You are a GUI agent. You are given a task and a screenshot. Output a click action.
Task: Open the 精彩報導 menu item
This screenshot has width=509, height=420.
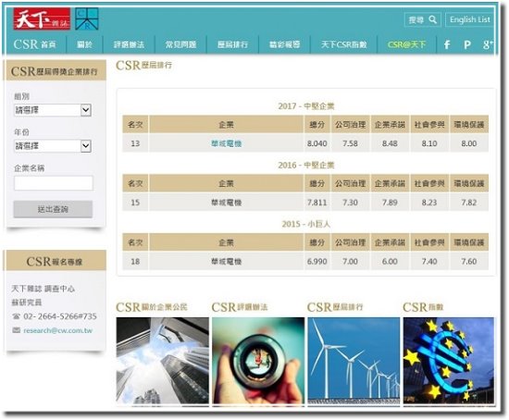(x=285, y=44)
